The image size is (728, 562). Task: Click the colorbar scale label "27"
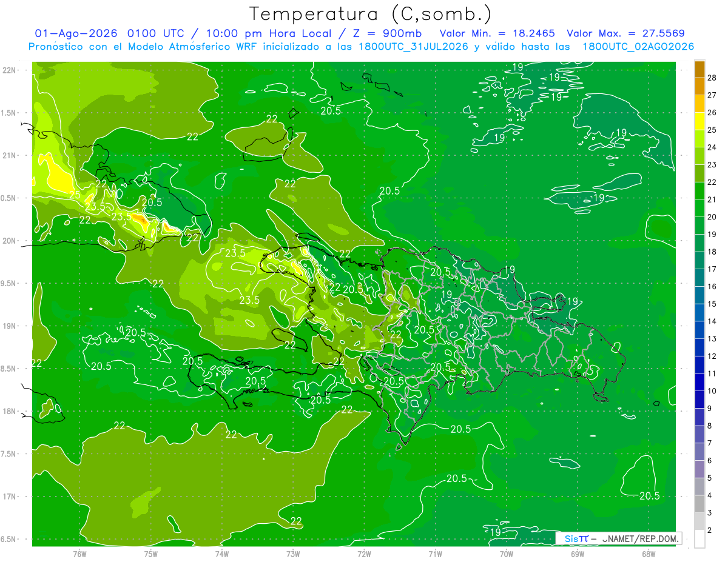[x=712, y=95]
